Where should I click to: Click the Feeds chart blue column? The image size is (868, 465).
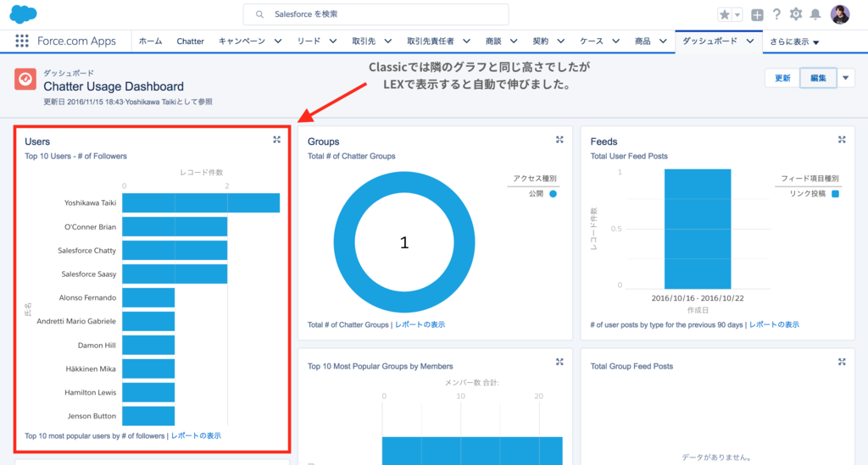698,229
